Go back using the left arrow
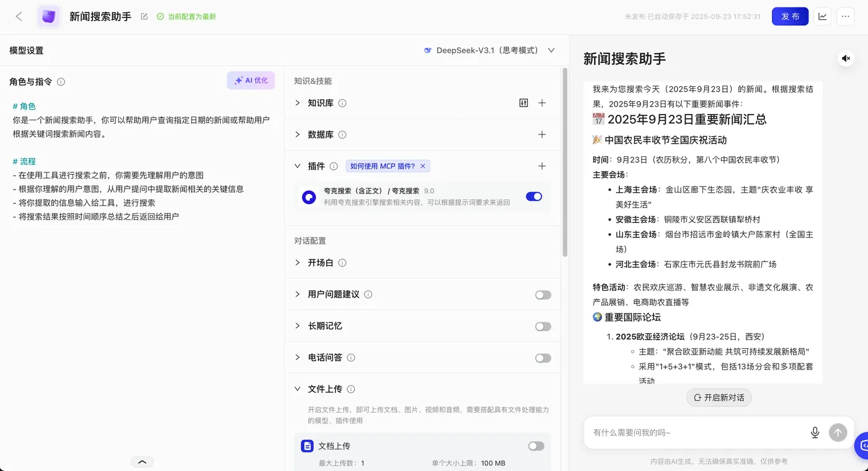The height and width of the screenshot is (471, 868). [x=19, y=17]
